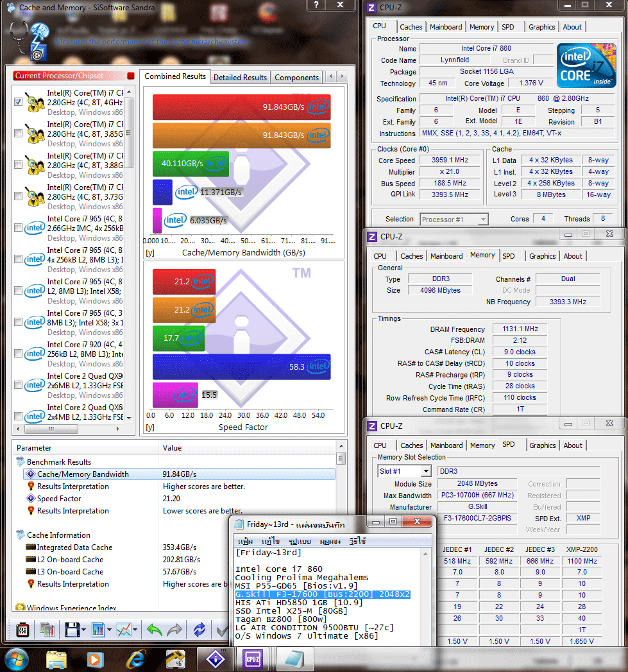Switch to the Detailed Results tab
628x672 pixels.
(x=241, y=77)
